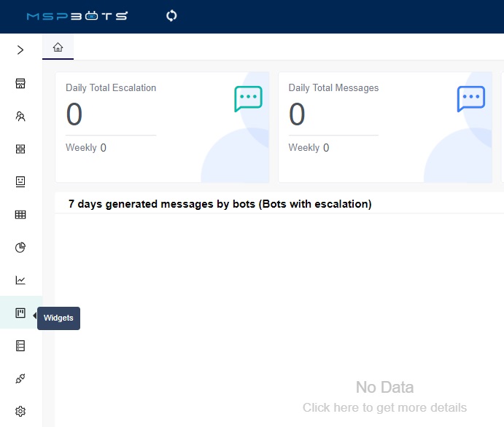Click the blue chat icon on Messages card

click(470, 98)
